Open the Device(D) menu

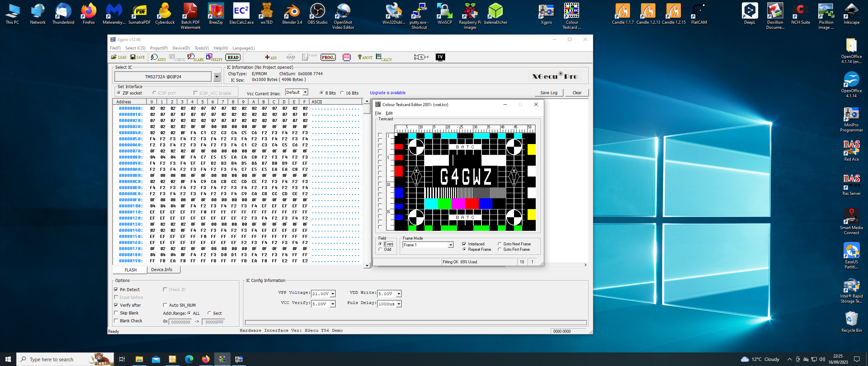[181, 48]
